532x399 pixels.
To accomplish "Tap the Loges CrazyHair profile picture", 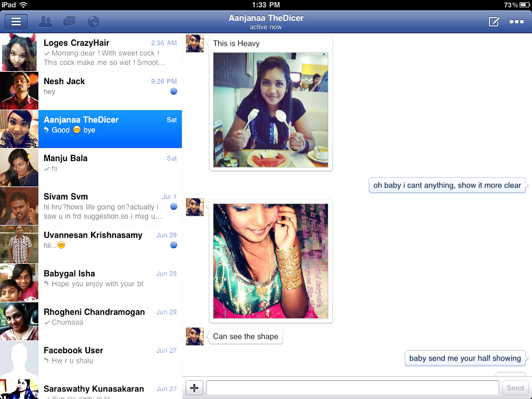I will pyautogui.click(x=19, y=52).
